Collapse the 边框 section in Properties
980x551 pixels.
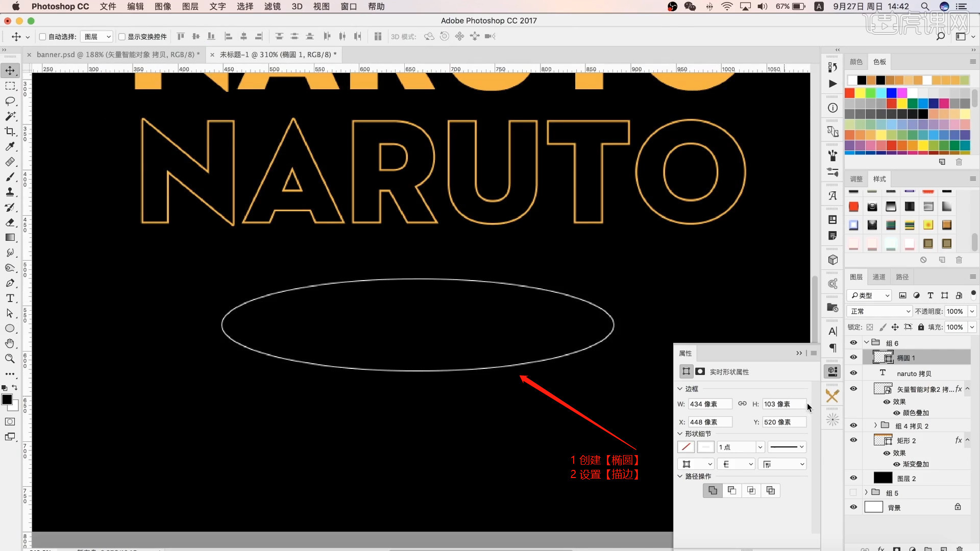point(680,389)
